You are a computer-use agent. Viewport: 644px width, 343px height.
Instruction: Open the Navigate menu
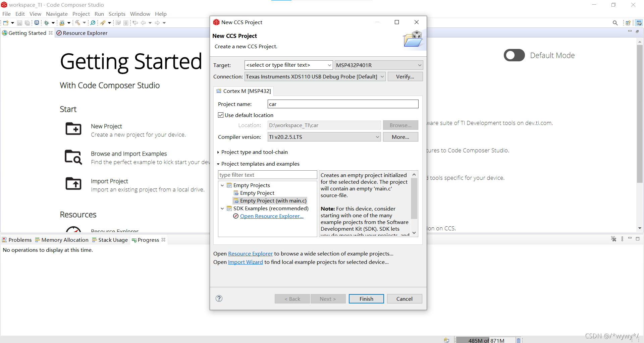57,14
